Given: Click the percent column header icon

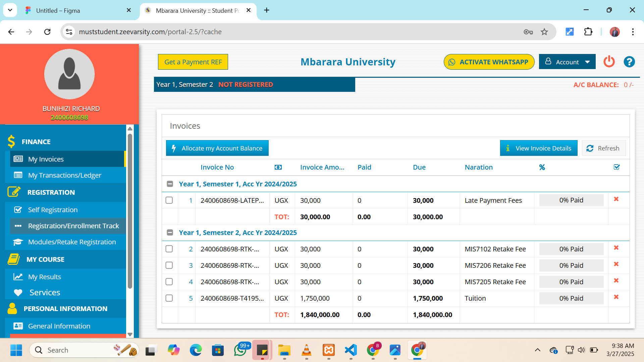Looking at the screenshot, I should click(542, 167).
